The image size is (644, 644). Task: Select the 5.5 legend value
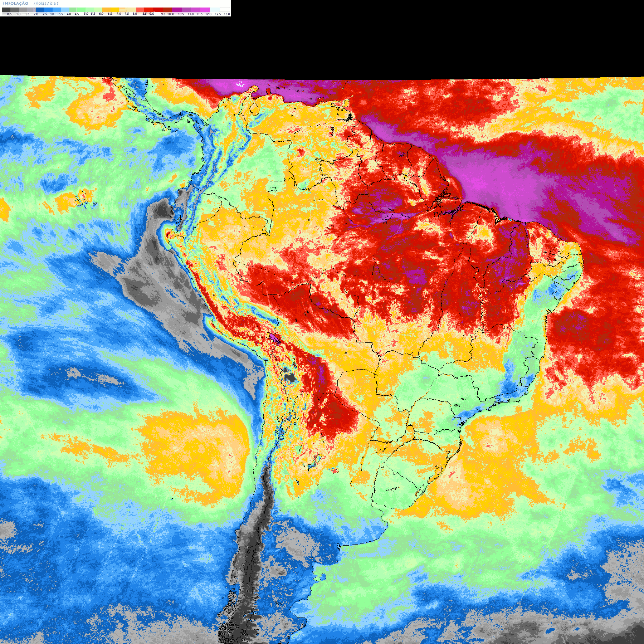point(93,14)
